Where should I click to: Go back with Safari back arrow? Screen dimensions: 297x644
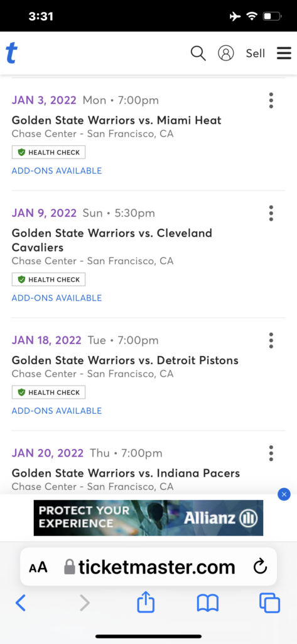click(21, 603)
